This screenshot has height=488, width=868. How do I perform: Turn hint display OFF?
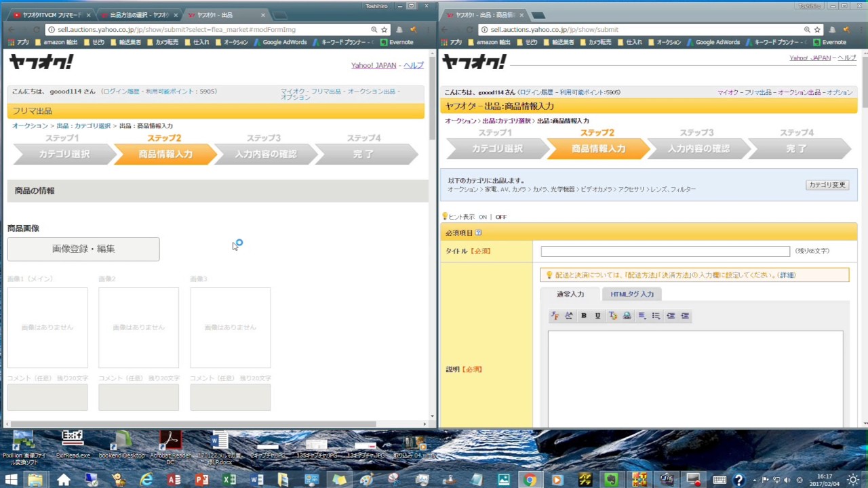501,217
